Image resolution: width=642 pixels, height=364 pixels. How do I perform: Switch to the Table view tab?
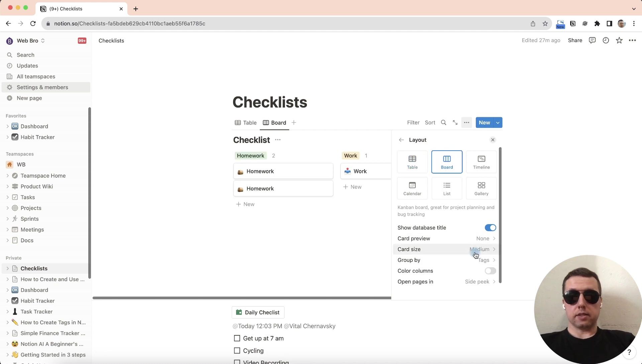(x=245, y=123)
